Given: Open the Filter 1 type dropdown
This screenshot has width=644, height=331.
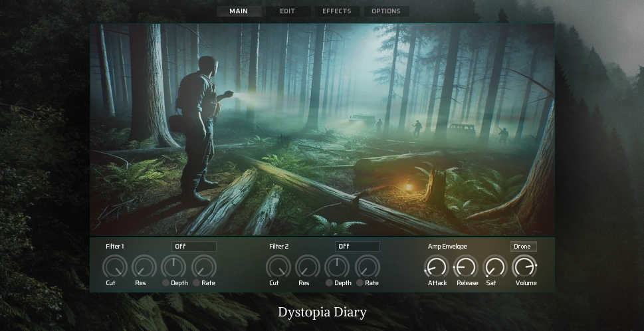Looking at the screenshot, I should pyautogui.click(x=194, y=247).
